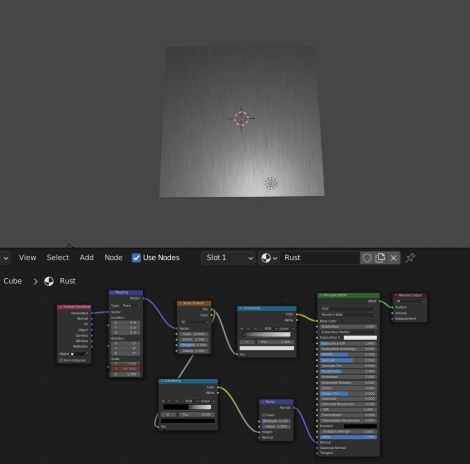The height and width of the screenshot is (464, 470).
Task: Click upper ColorRamp white stop color swatch
Action: click(x=267, y=348)
